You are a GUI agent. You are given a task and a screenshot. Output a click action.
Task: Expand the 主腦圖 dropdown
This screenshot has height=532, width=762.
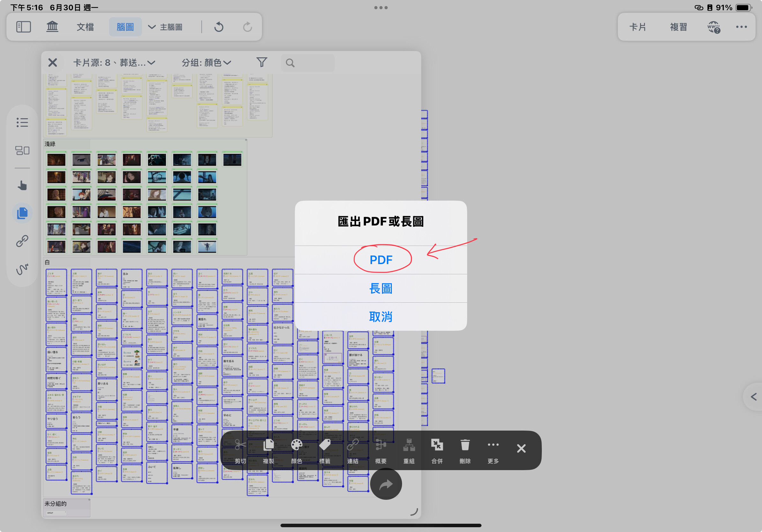tap(165, 27)
